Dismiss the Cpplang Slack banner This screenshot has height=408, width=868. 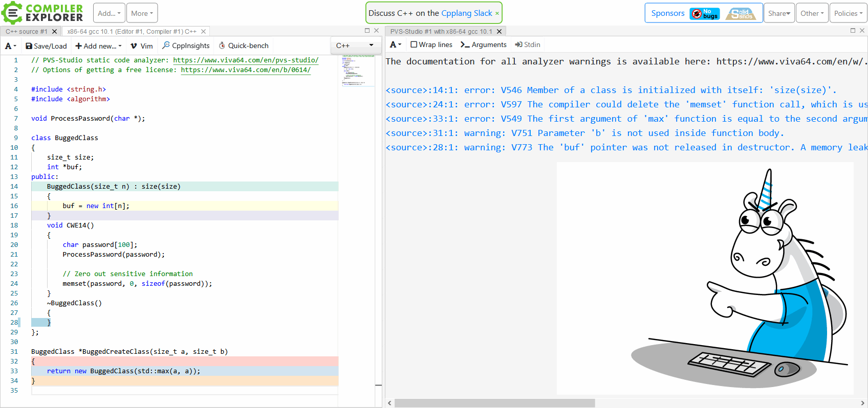(x=497, y=13)
